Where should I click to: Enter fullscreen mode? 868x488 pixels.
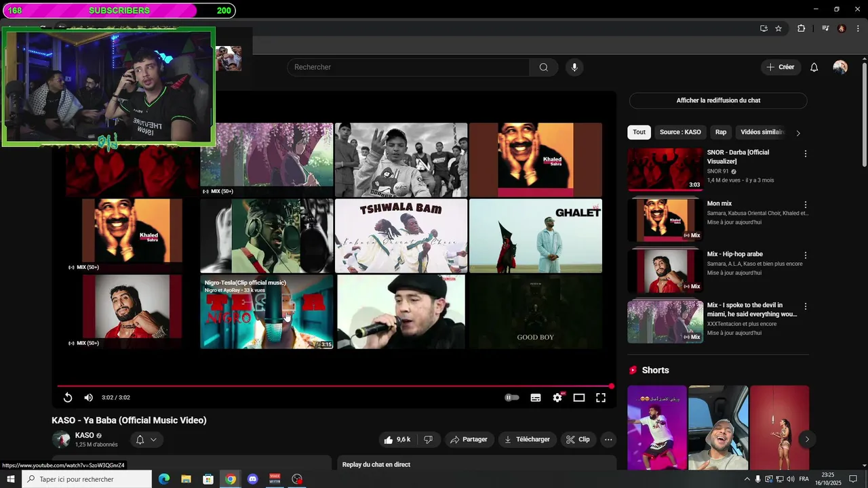601,398
